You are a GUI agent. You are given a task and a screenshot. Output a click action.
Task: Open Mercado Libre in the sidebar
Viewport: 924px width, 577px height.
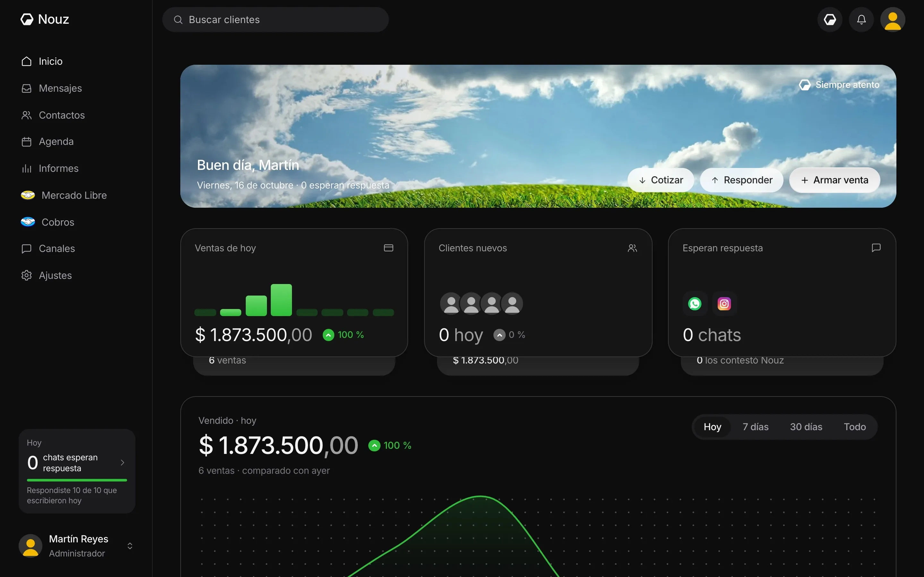pos(64,196)
